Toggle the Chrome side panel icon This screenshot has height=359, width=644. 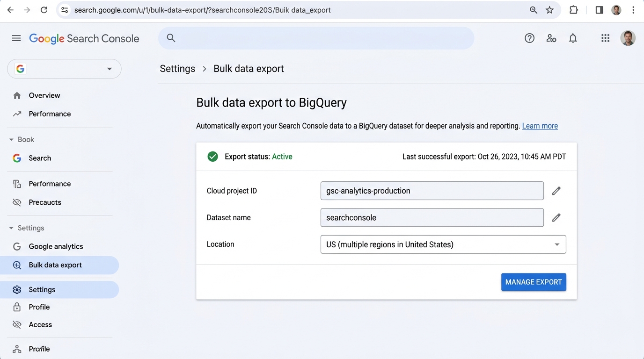pos(599,10)
